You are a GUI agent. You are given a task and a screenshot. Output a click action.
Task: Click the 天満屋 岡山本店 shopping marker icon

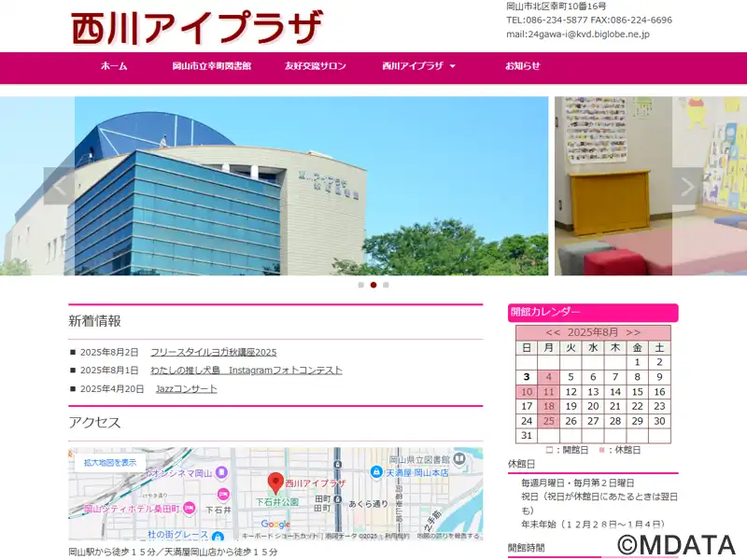(x=376, y=472)
